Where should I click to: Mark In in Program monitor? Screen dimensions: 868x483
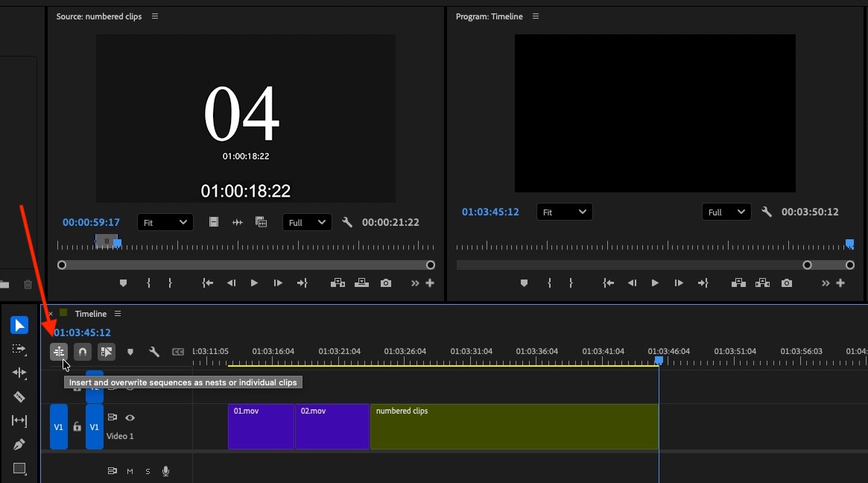coord(549,283)
